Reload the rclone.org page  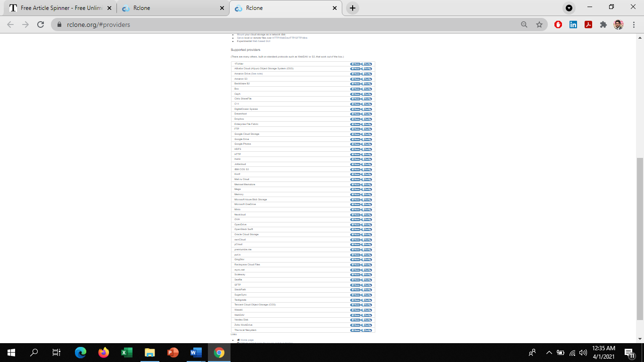pos(41,25)
